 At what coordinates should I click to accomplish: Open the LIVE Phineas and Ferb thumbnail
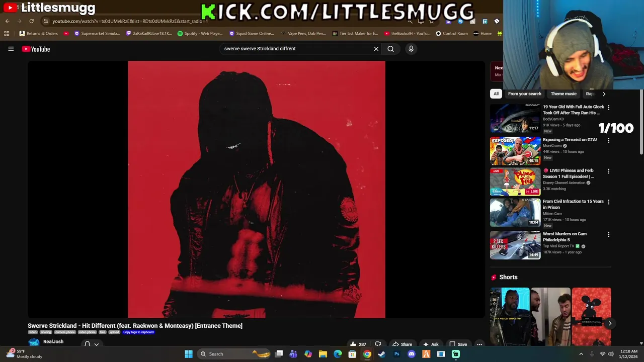(515, 182)
